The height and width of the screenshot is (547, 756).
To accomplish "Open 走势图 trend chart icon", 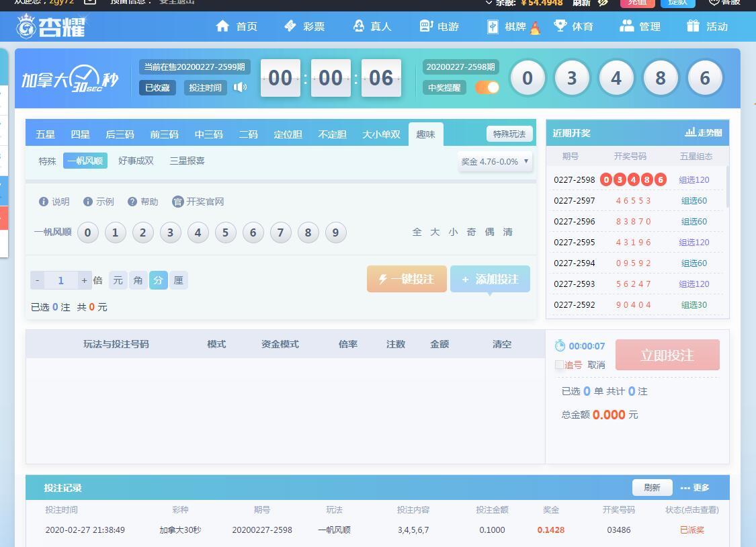I will coord(690,132).
